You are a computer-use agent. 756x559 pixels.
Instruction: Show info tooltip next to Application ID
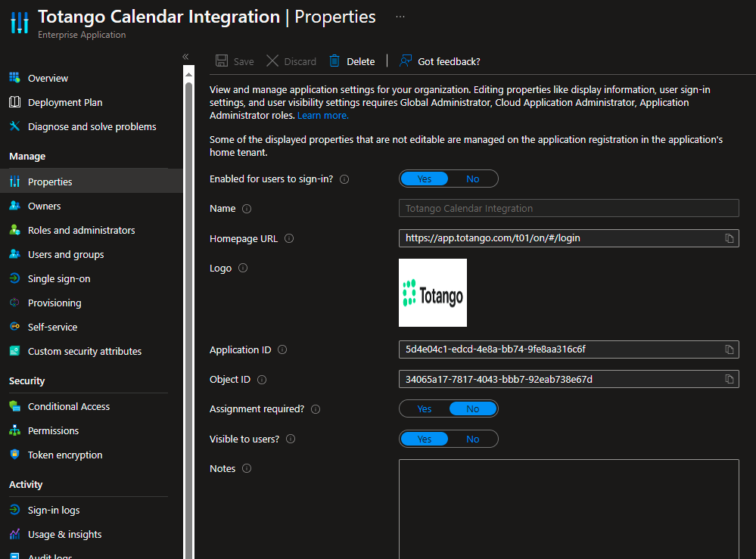(x=282, y=350)
